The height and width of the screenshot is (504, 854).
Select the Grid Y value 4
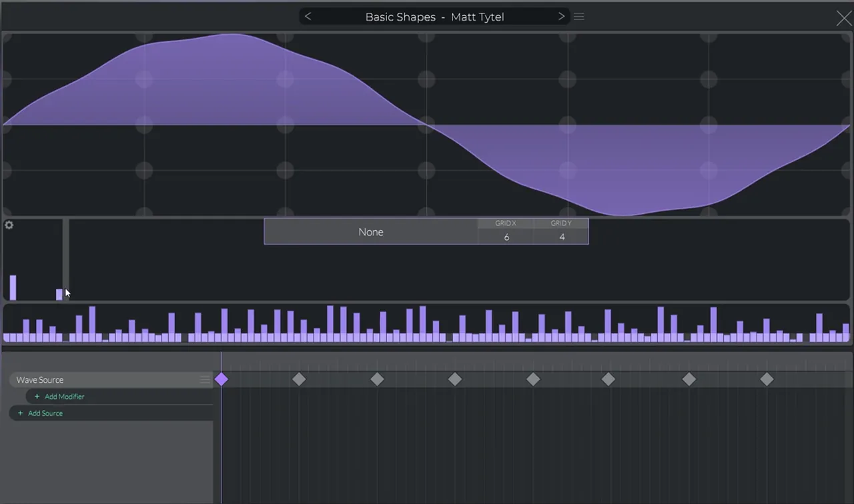point(562,237)
